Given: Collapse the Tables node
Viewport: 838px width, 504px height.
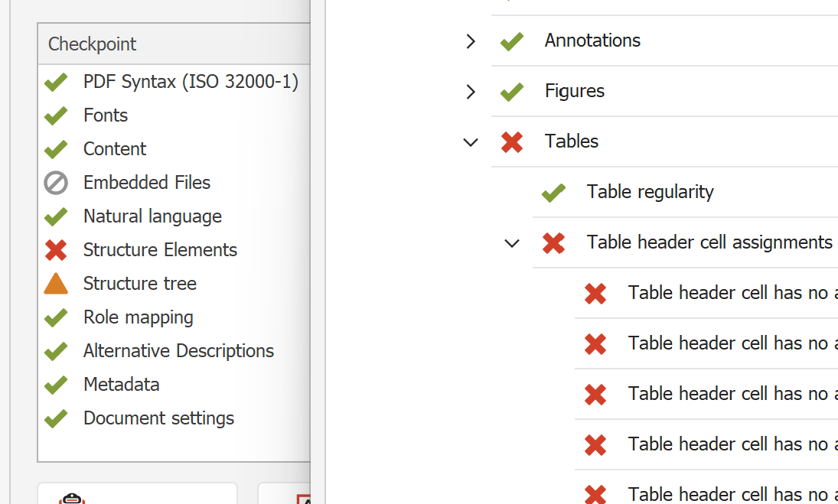Looking at the screenshot, I should (x=471, y=141).
